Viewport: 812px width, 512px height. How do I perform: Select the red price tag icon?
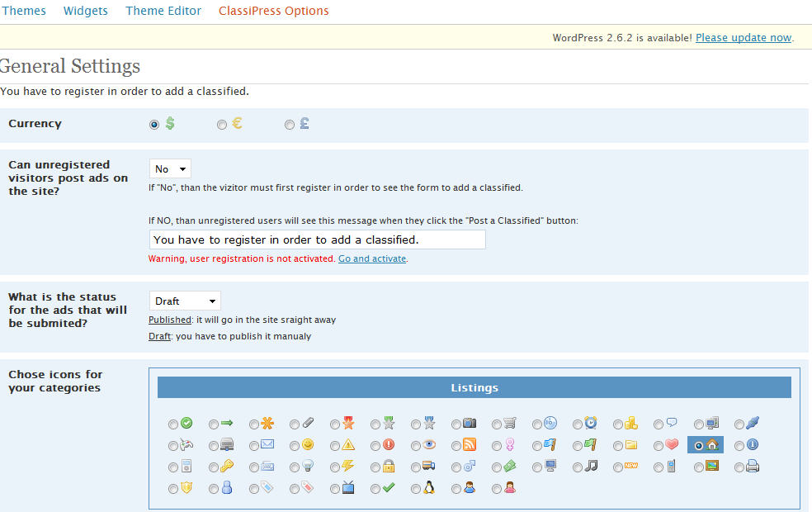click(308, 488)
